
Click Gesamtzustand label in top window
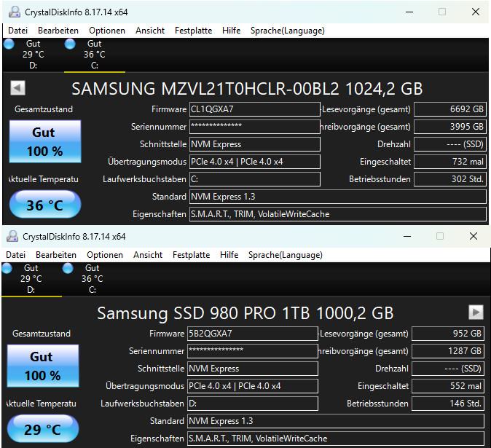click(x=44, y=109)
